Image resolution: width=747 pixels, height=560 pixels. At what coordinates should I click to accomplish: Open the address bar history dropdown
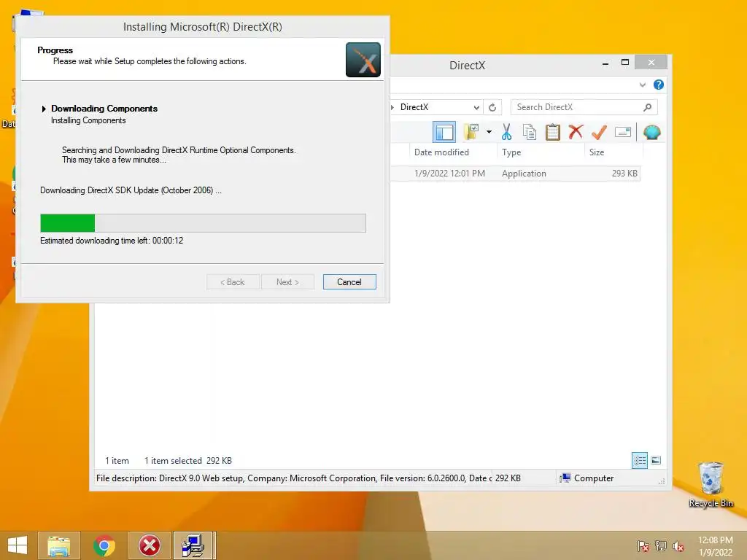pyautogui.click(x=476, y=108)
